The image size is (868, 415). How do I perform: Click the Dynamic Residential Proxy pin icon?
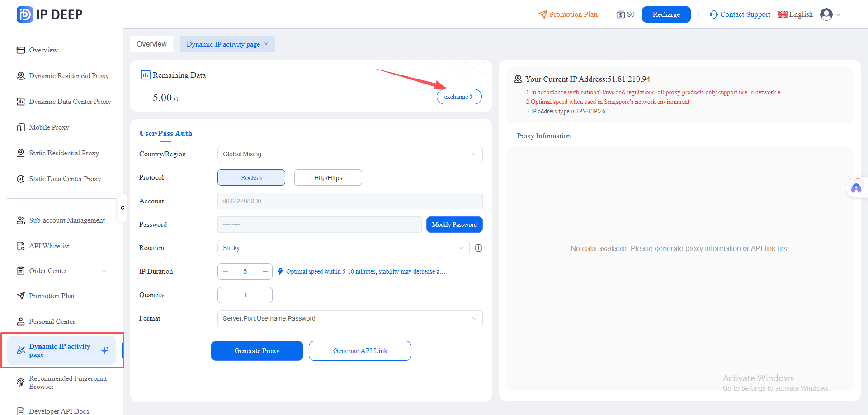pyautogui.click(x=21, y=76)
